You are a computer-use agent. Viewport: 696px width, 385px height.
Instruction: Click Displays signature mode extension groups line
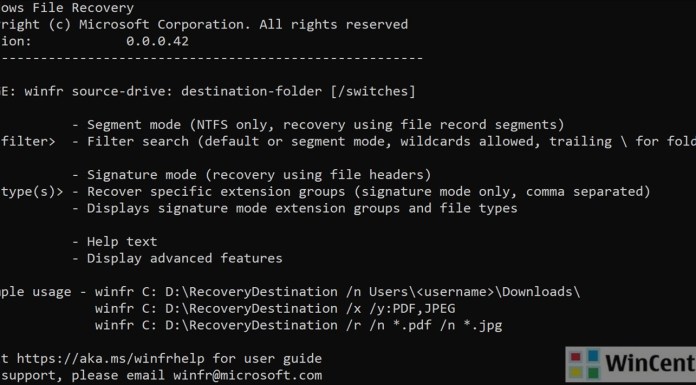[x=294, y=208]
